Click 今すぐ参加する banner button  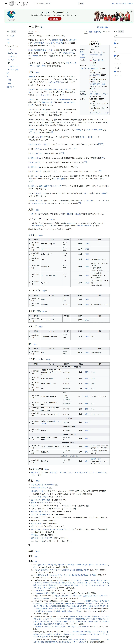[x=55, y=19]
